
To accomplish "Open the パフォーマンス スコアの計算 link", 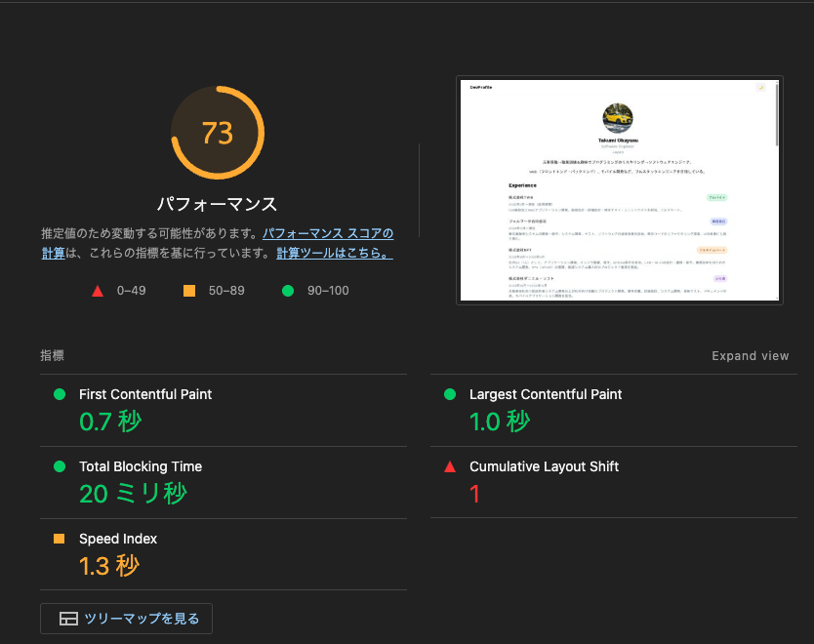I will click(327, 234).
